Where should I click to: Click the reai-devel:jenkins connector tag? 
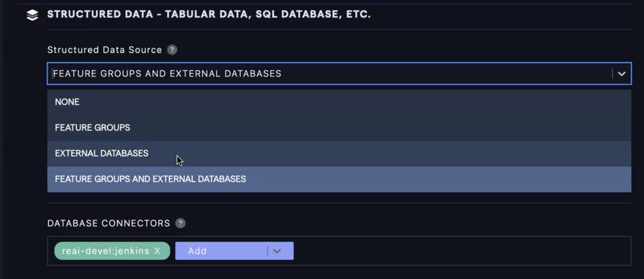click(105, 251)
